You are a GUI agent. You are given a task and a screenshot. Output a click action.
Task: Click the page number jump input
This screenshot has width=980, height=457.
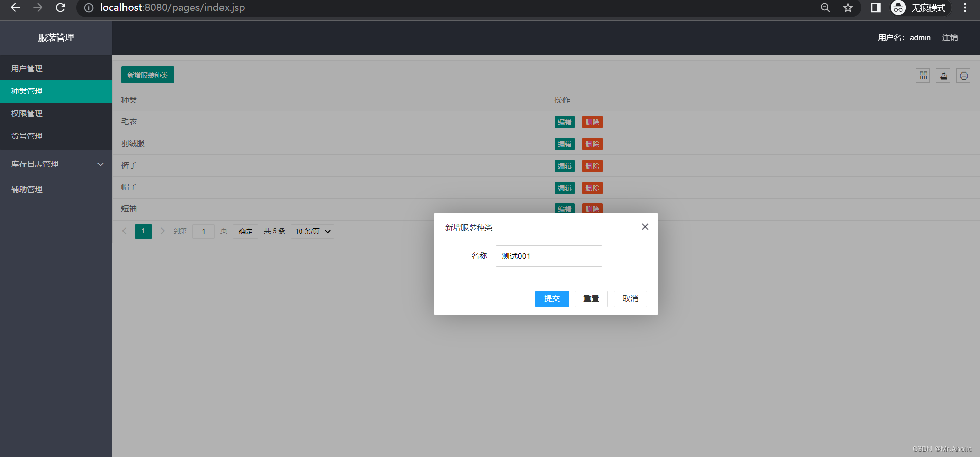204,231
